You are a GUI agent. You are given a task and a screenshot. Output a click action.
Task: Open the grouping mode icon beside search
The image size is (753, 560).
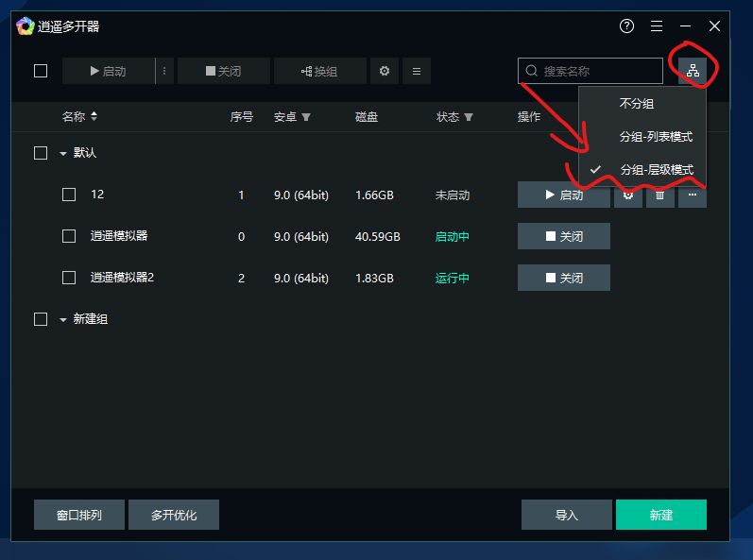pos(693,71)
